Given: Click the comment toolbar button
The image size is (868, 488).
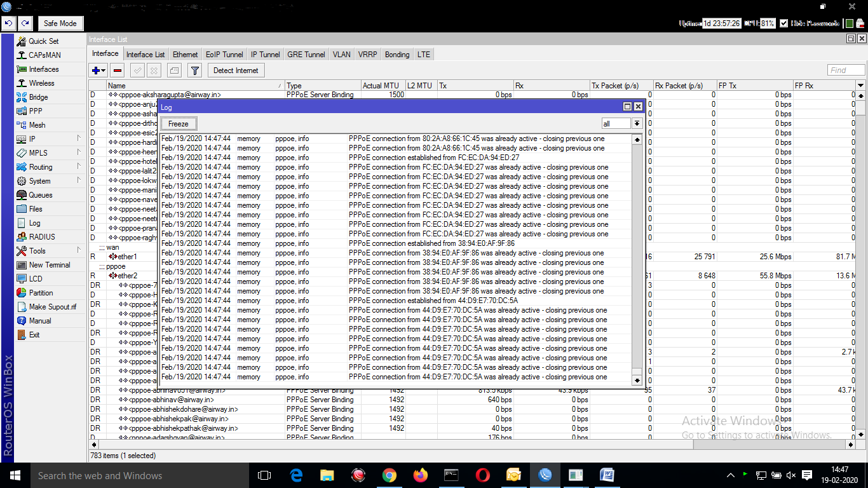Looking at the screenshot, I should point(174,71).
